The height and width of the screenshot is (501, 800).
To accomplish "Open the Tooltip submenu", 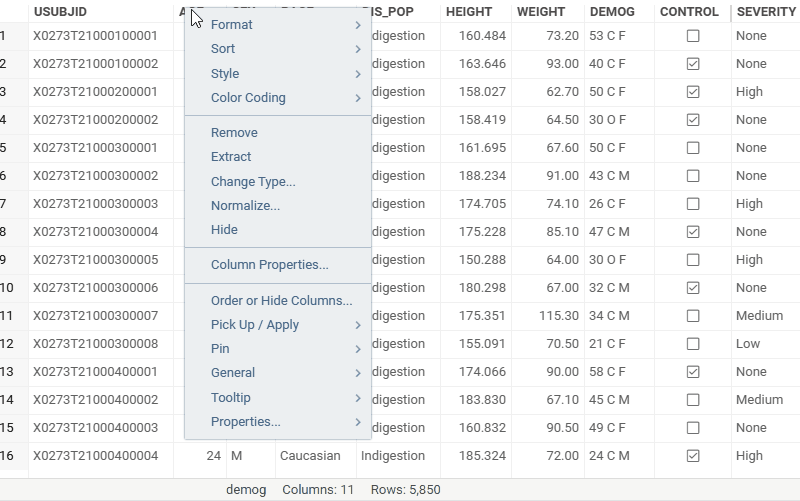I will point(231,398).
